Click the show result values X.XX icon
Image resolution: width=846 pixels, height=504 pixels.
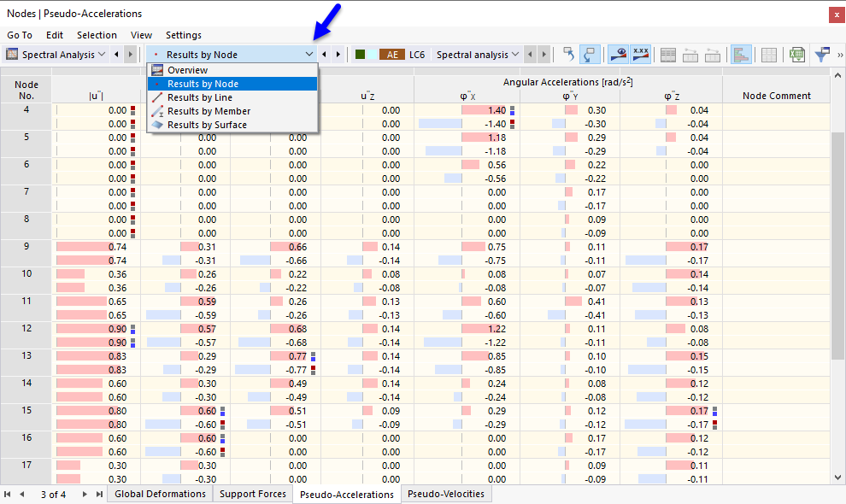pyautogui.click(x=641, y=54)
